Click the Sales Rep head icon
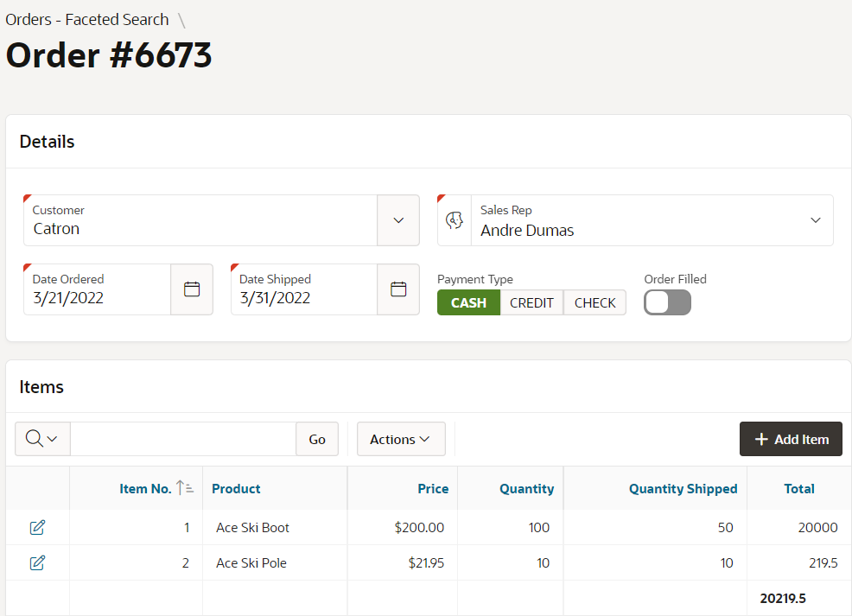Image resolution: width=852 pixels, height=616 pixels. tap(455, 220)
